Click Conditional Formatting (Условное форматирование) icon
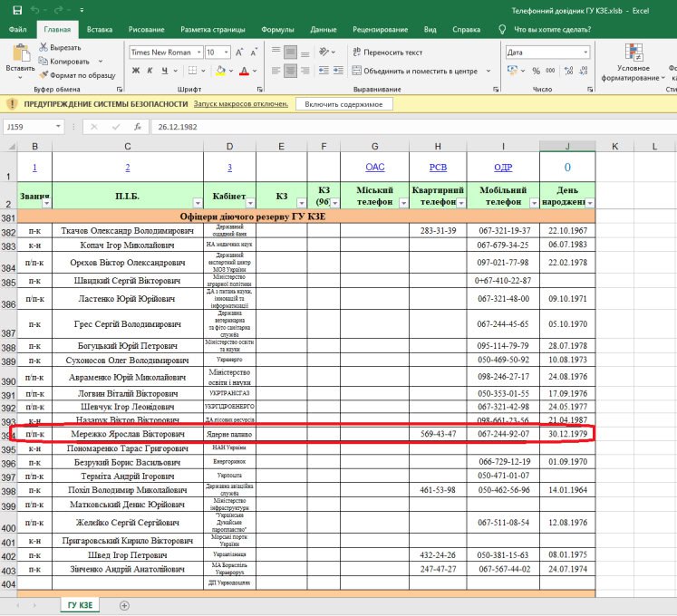This screenshot has height=616, width=677. coord(633,54)
